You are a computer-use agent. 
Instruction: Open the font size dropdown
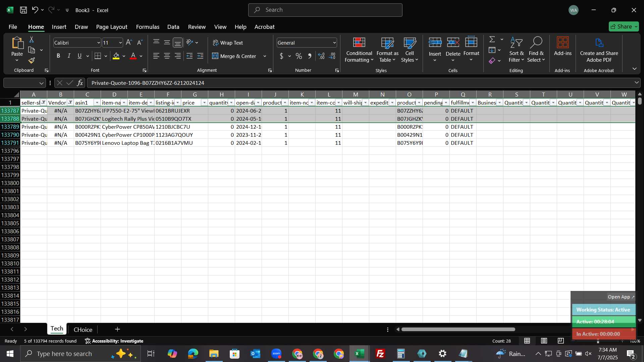click(120, 43)
